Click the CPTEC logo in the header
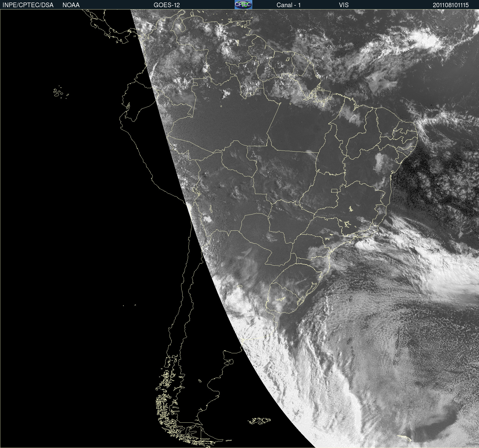The width and height of the screenshot is (479, 448). point(243,5)
